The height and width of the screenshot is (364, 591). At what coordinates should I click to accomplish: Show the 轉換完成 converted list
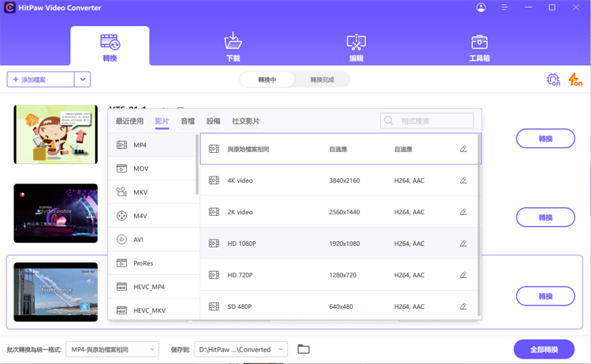[322, 80]
